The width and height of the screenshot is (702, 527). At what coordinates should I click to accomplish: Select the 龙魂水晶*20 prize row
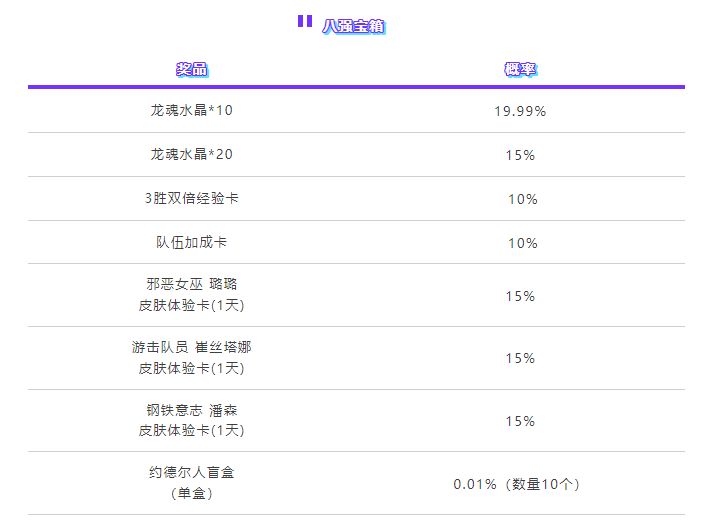click(356, 154)
